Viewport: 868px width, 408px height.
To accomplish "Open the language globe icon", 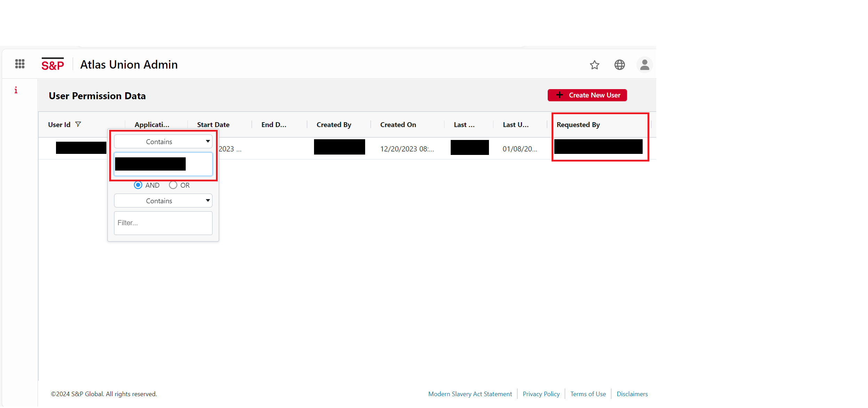I will coord(619,65).
